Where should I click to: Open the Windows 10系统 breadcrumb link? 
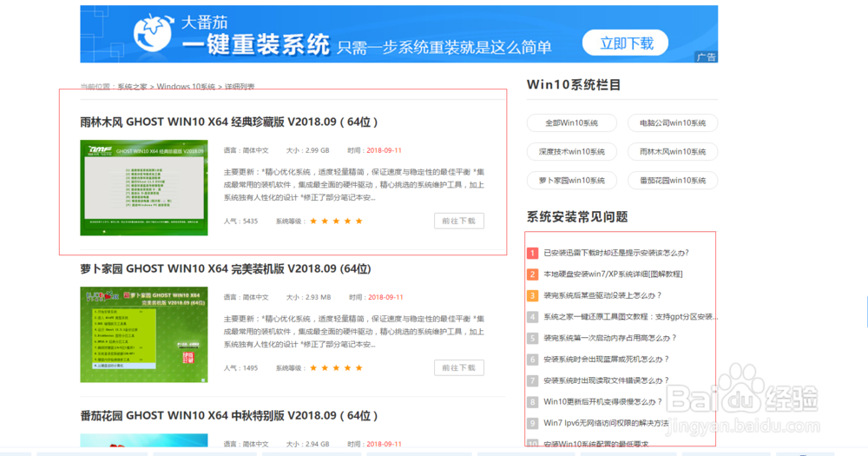tap(186, 87)
